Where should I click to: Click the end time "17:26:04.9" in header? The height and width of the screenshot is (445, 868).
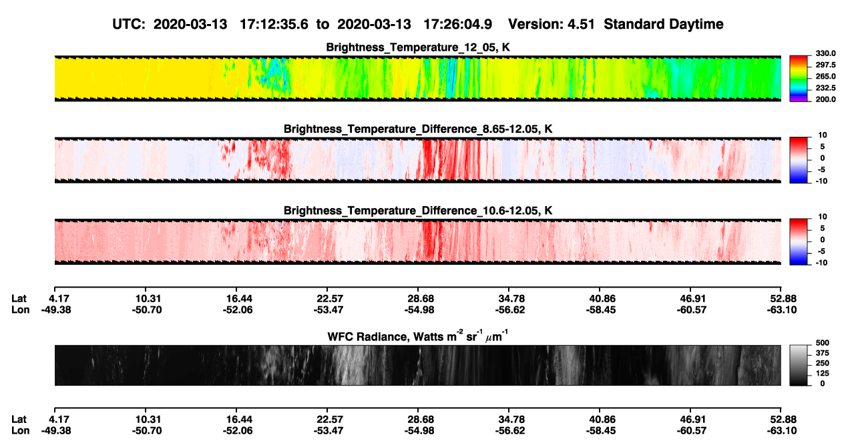(458, 24)
